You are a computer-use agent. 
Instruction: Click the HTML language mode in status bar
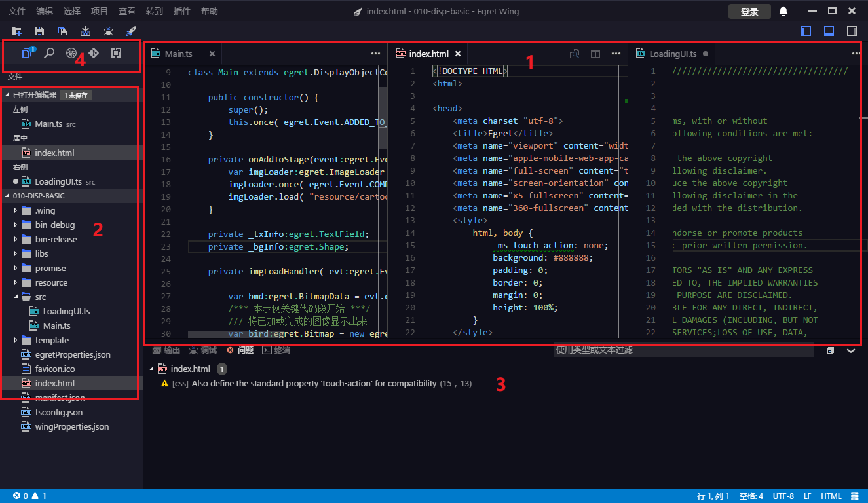click(831, 496)
